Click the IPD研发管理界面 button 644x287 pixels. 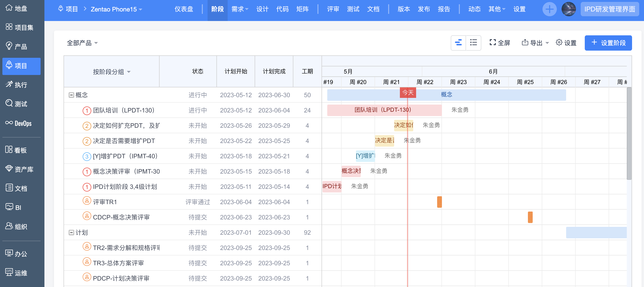(610, 9)
